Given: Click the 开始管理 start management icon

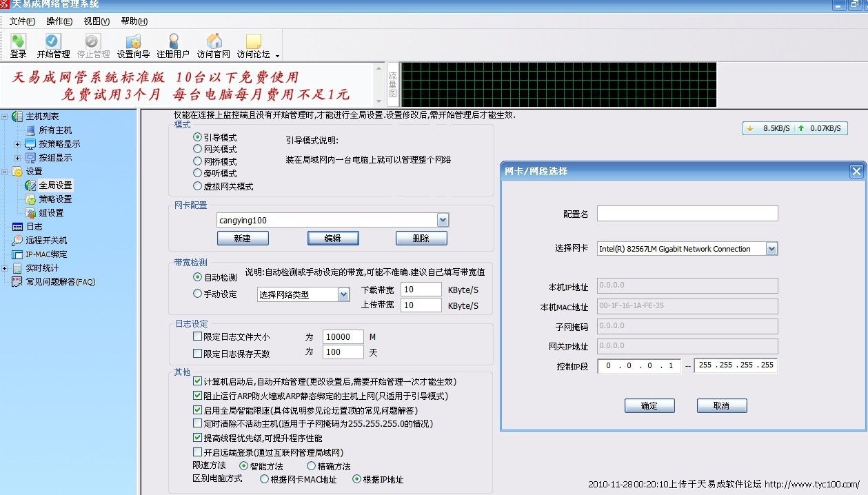Looking at the screenshot, I should pos(53,46).
